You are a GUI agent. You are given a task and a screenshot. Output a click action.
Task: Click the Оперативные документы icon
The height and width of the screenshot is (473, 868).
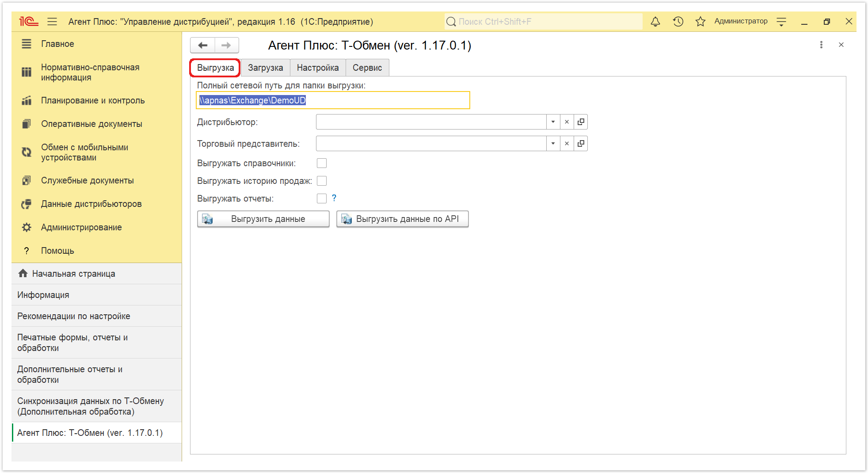pyautogui.click(x=27, y=124)
